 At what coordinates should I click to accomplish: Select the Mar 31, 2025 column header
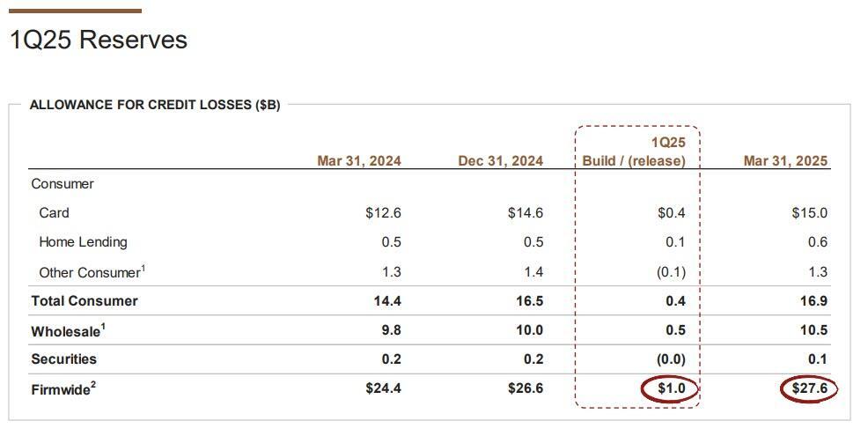785,161
